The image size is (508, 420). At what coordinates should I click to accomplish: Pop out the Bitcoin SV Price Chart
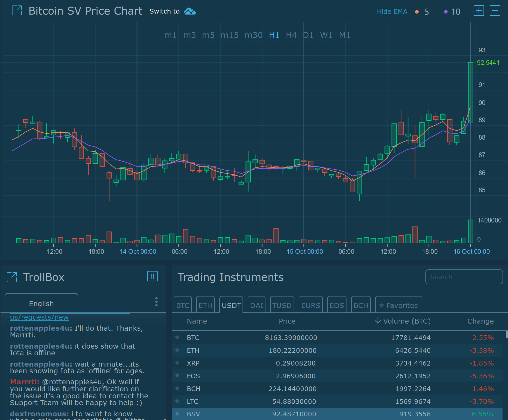point(17,11)
